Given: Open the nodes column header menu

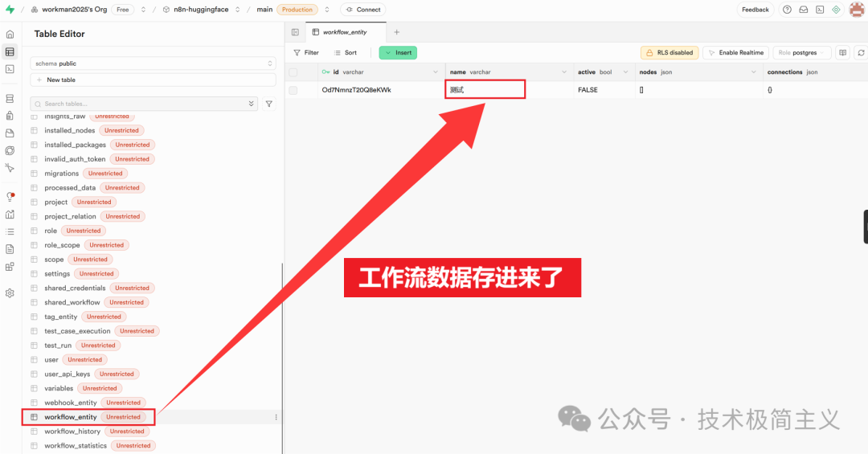Looking at the screenshot, I should 753,72.
